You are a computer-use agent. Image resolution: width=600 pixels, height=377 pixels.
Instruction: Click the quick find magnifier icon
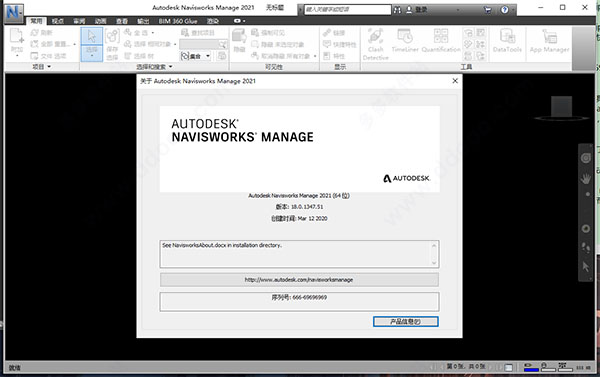click(222, 45)
